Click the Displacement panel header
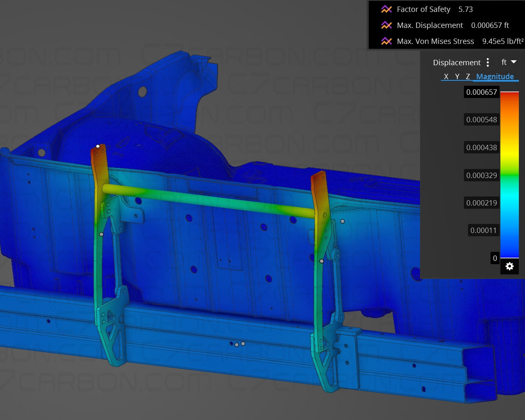Viewport: 525px width, 420px height. 457,62
